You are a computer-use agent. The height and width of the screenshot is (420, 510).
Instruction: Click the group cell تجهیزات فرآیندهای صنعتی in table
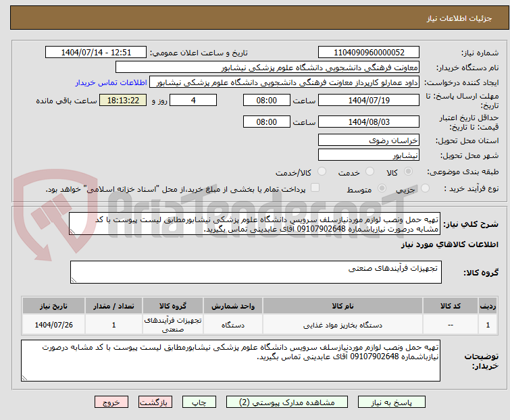tap(173, 325)
